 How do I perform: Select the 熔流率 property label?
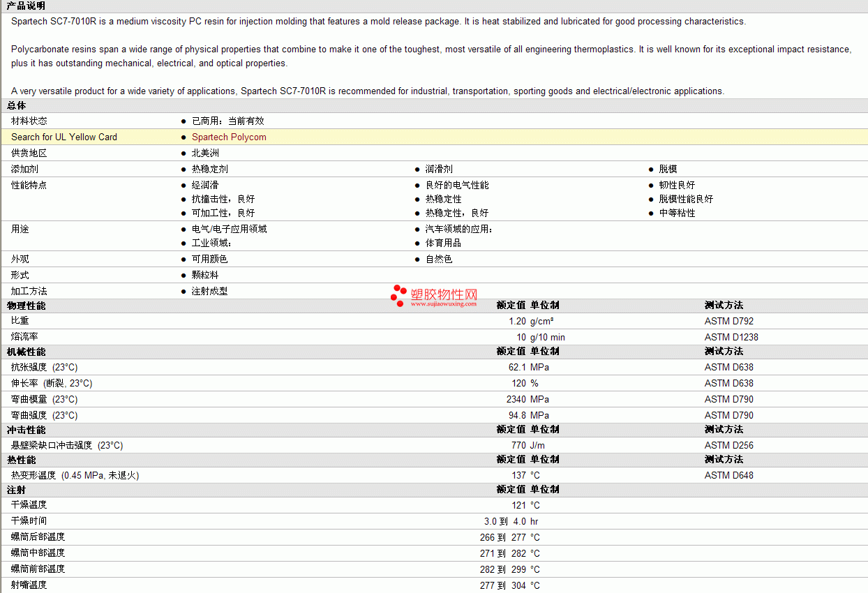25,337
